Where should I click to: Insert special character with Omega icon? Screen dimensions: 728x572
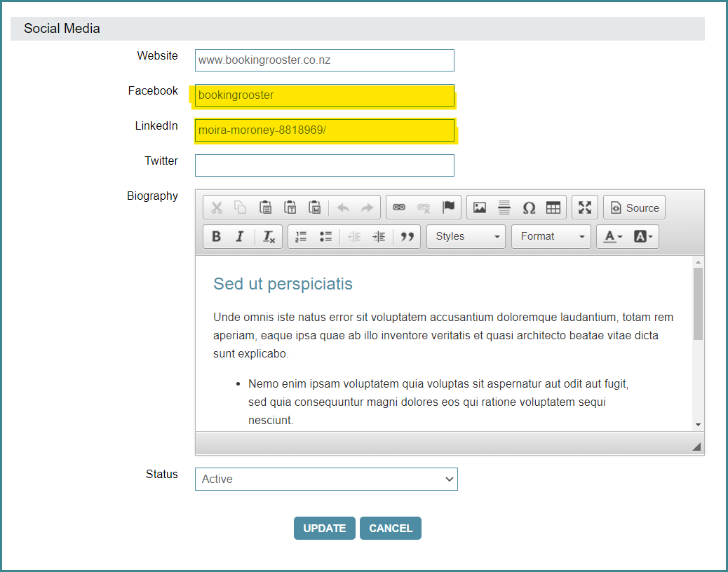[x=529, y=207]
